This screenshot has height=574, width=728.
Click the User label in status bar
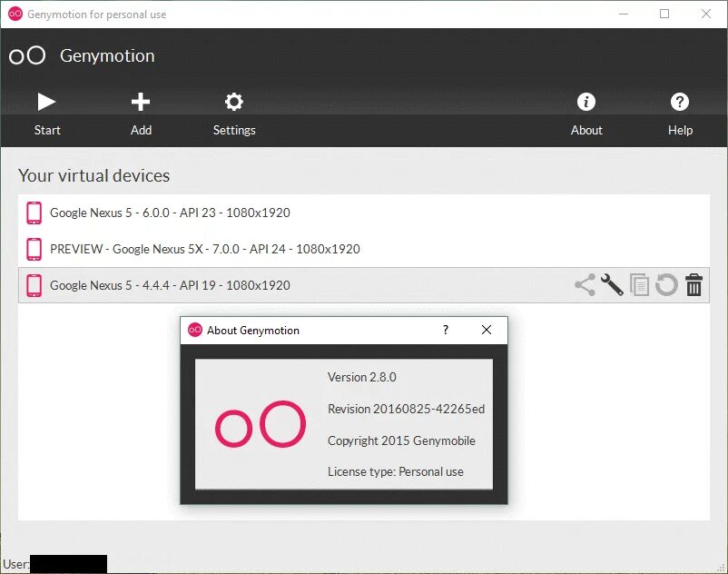15,564
